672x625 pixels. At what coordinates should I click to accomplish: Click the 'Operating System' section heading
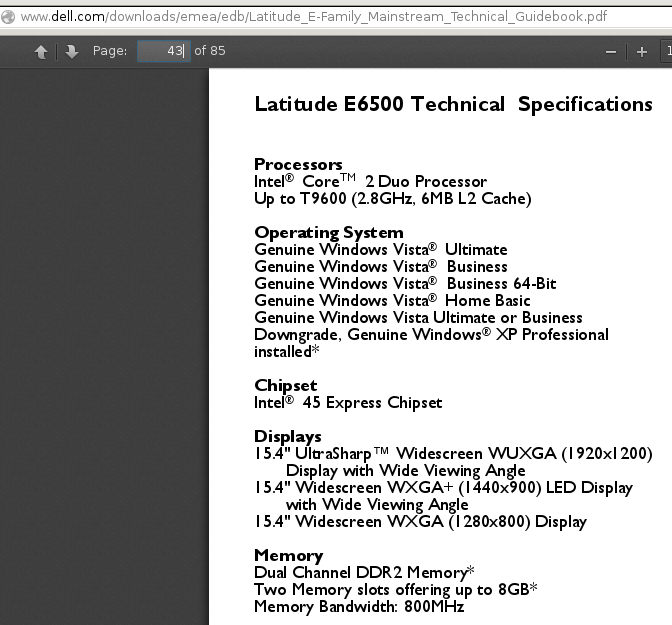point(328,233)
